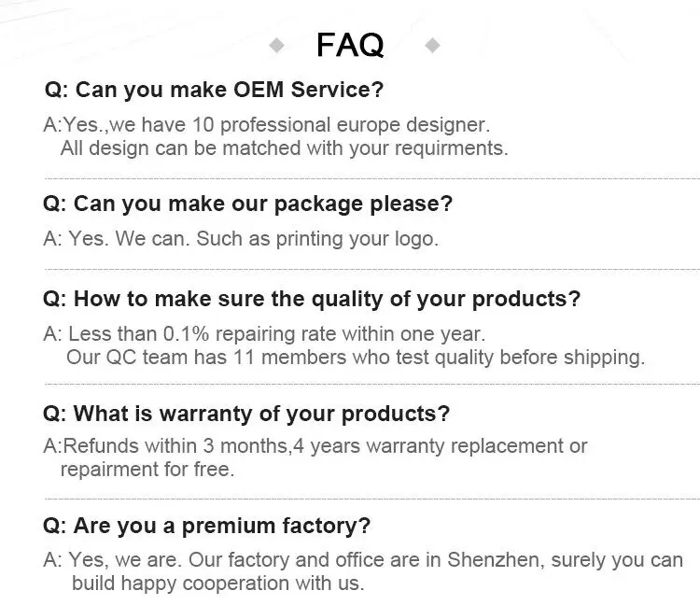Click the line about QC team 11 members
Screen dimensions: 700x605
coord(355,357)
